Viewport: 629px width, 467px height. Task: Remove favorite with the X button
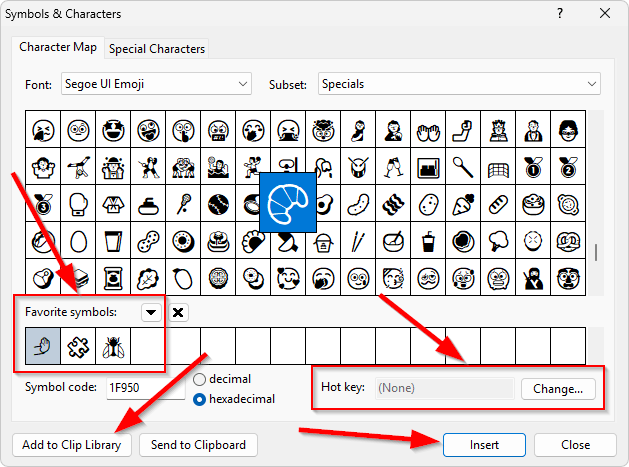pyautogui.click(x=178, y=312)
